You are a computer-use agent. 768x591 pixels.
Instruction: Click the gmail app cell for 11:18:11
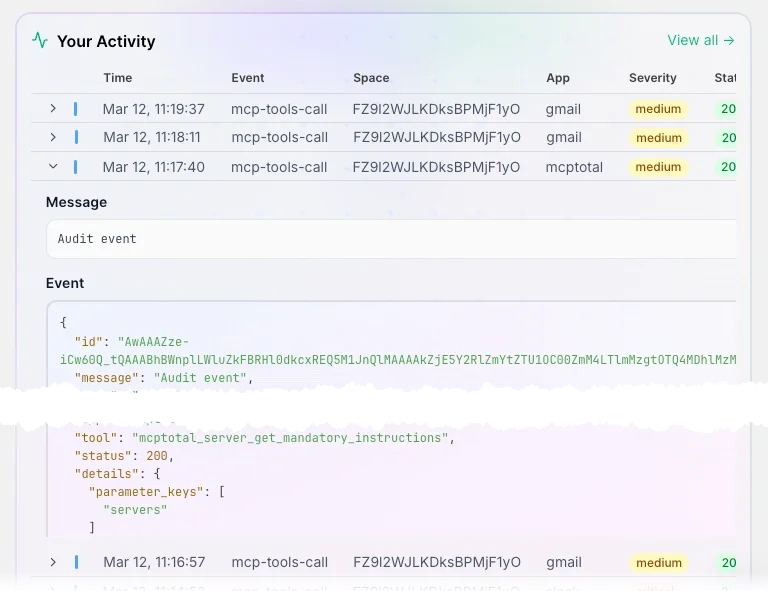(564, 138)
